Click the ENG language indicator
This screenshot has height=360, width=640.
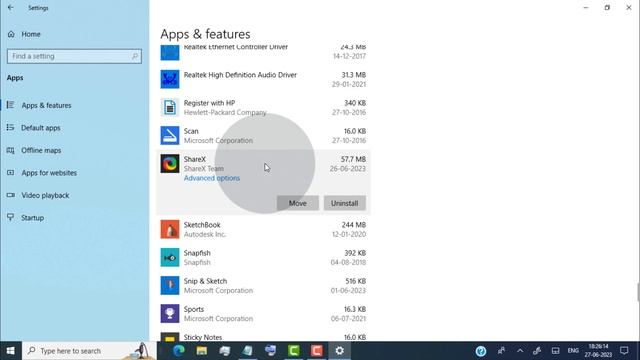[x=573, y=351]
